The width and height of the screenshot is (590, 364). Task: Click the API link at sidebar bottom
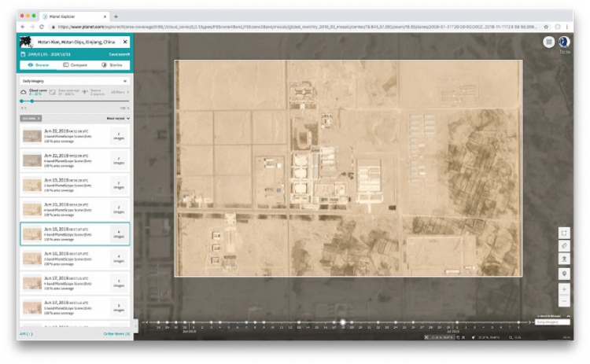26,333
